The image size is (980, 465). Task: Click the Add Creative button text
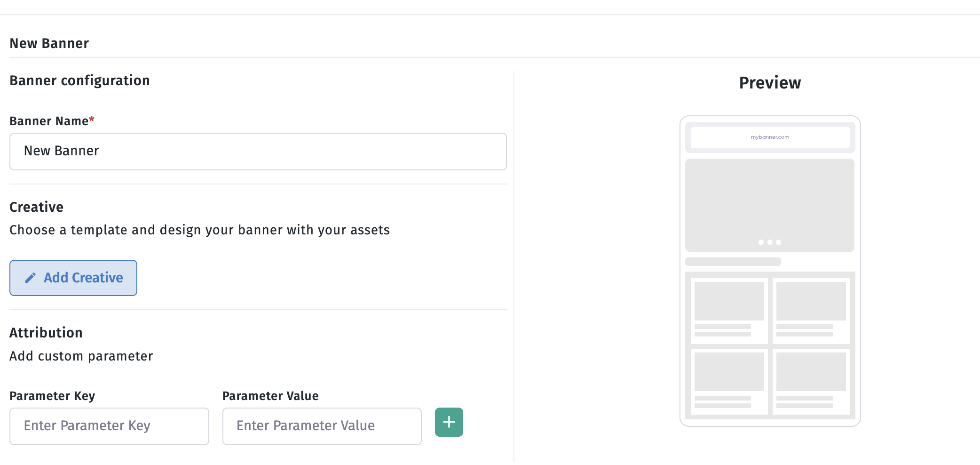83,278
